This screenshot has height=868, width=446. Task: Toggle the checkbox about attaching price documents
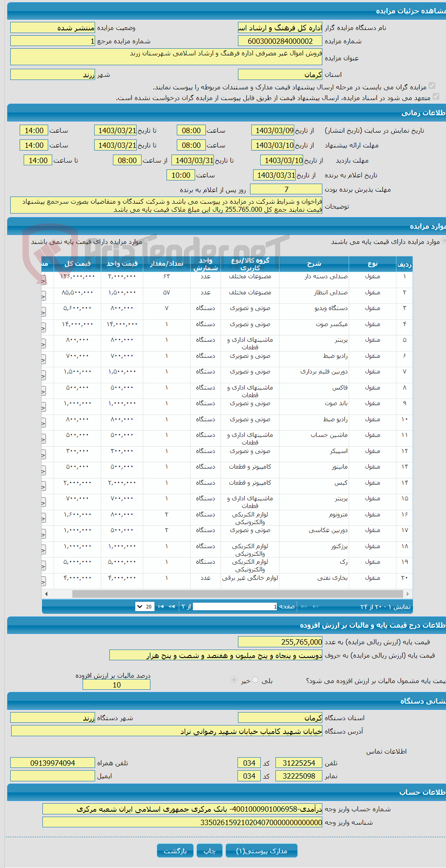pos(432,86)
